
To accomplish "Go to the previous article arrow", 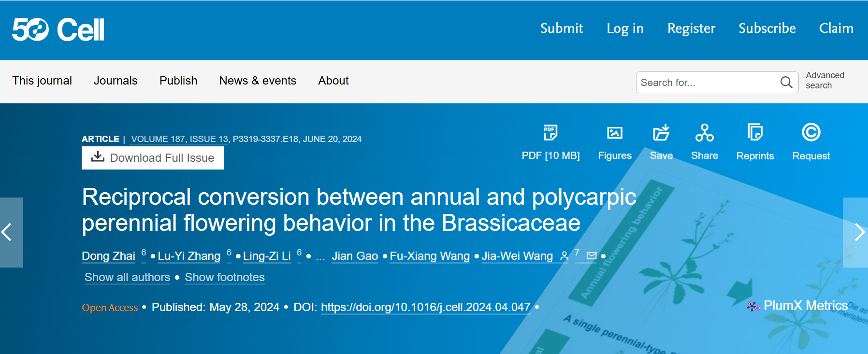I will 11,232.
